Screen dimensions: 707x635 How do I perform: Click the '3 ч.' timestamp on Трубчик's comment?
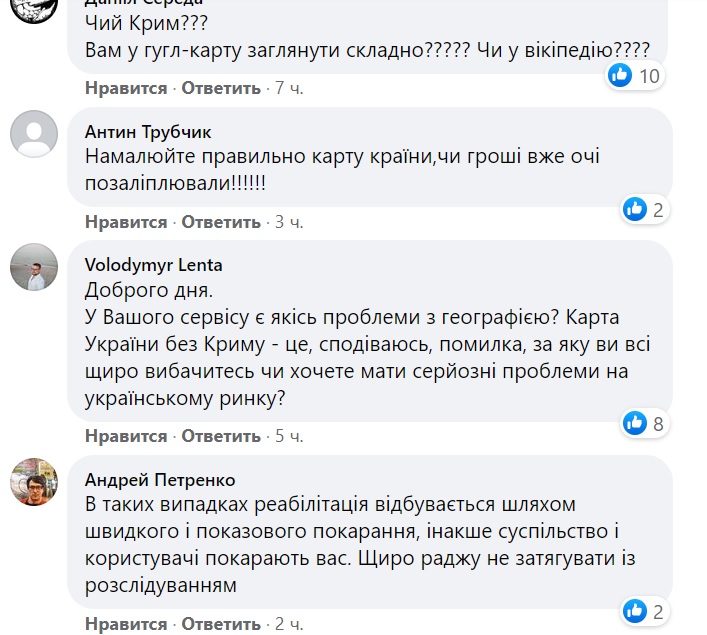point(288,221)
